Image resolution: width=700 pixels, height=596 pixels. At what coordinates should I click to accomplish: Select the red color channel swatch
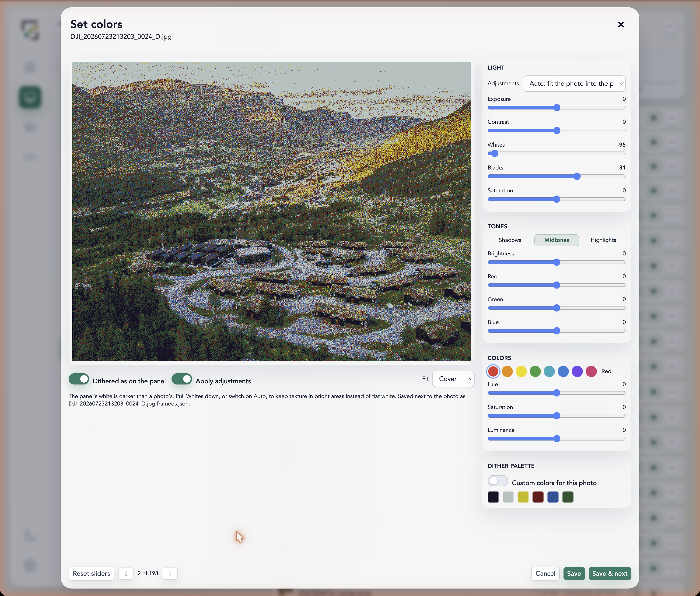pyautogui.click(x=493, y=371)
